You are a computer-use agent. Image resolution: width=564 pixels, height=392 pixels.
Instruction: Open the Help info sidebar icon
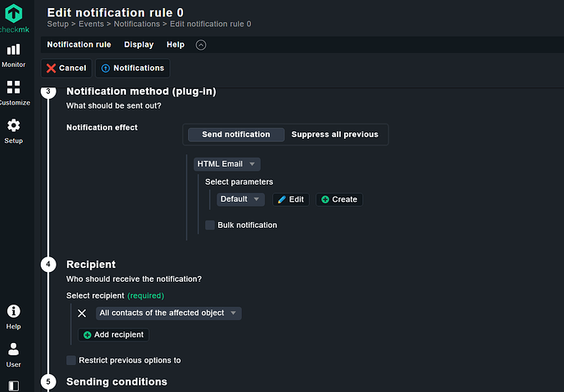[x=13, y=316]
